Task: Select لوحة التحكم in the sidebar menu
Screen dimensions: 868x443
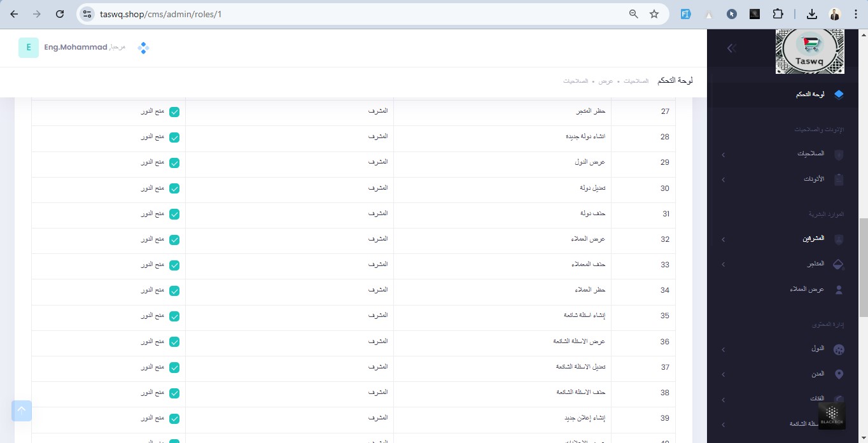Action: pyautogui.click(x=809, y=94)
